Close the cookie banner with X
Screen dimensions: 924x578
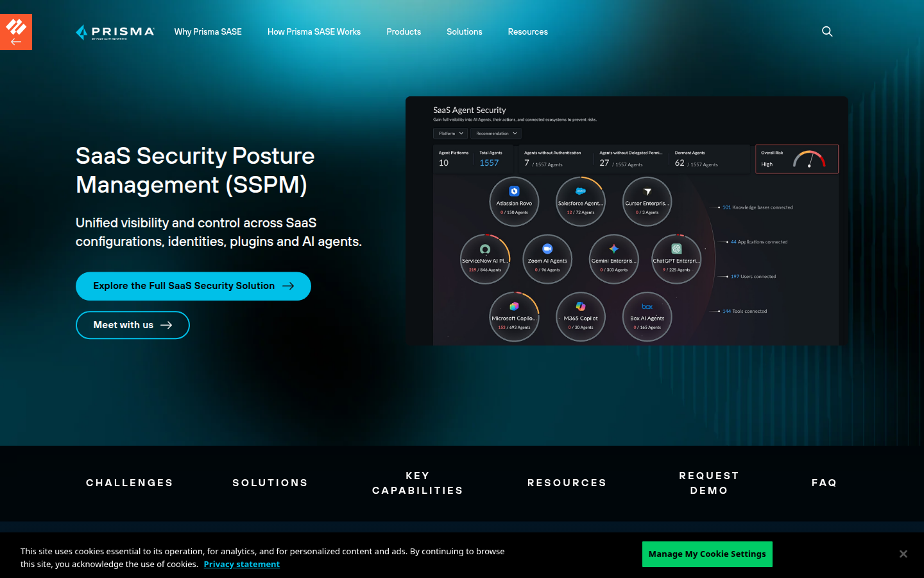[x=903, y=554]
